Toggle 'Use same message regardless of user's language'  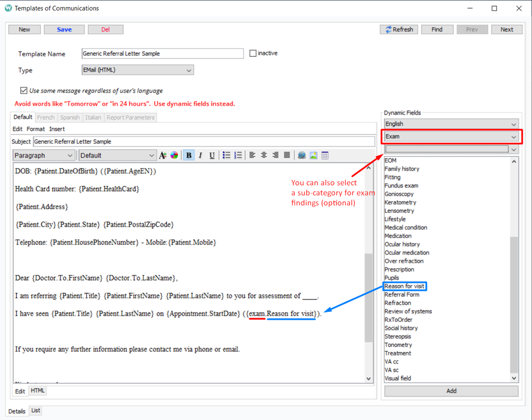pyautogui.click(x=23, y=91)
